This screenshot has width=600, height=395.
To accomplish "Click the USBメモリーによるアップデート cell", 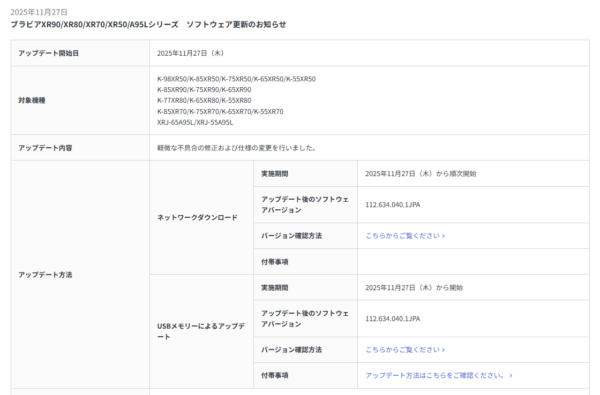I will tap(201, 331).
